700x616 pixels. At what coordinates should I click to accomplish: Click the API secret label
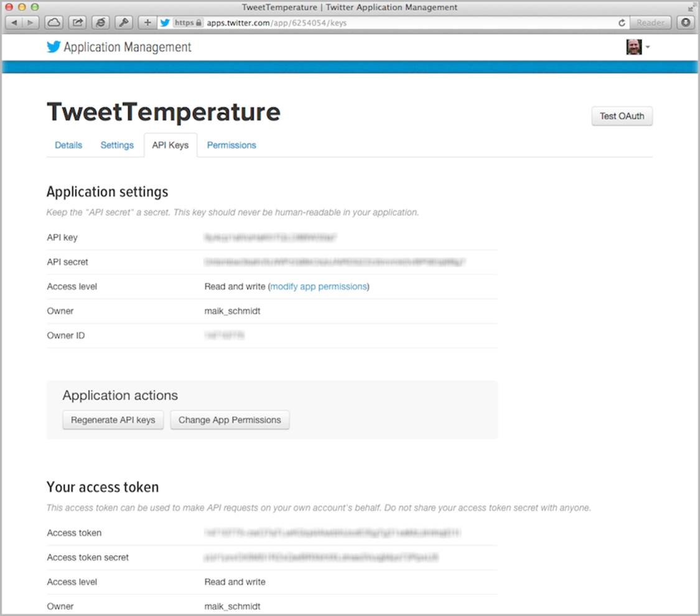pos(67,262)
